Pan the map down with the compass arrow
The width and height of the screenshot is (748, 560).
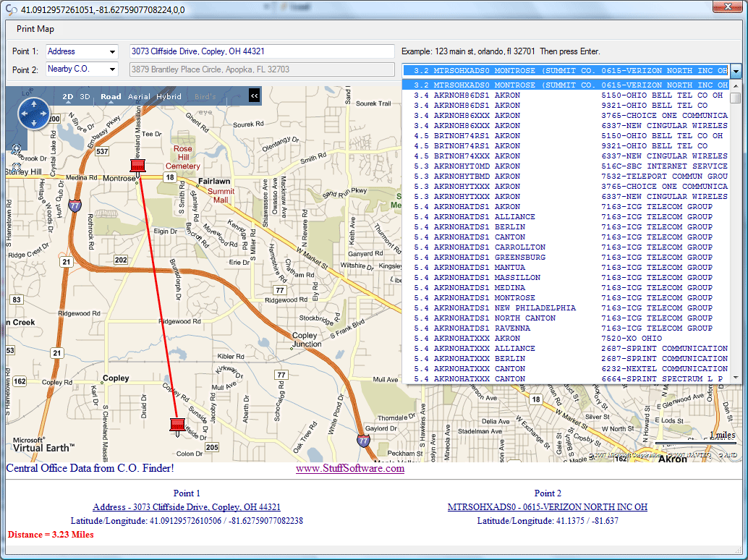[x=34, y=122]
